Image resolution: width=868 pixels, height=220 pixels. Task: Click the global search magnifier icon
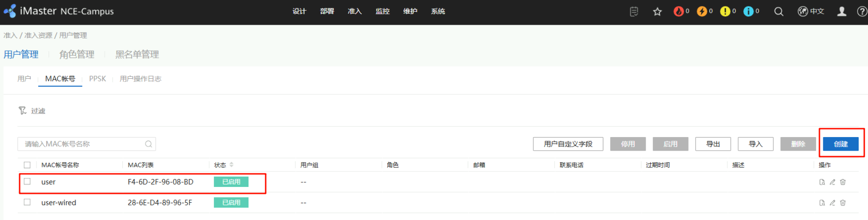tap(778, 12)
